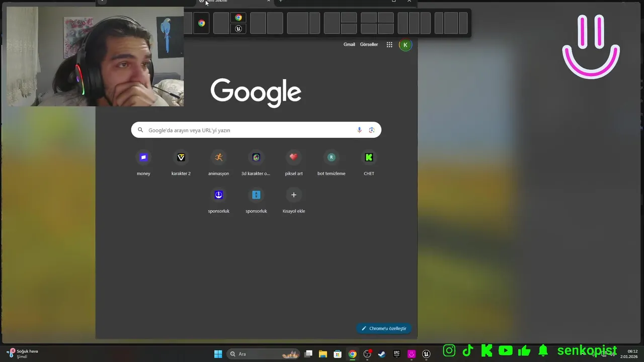Screen dimensions: 644x362
Task: Open Task View on the taskbar
Action: (x=308, y=354)
